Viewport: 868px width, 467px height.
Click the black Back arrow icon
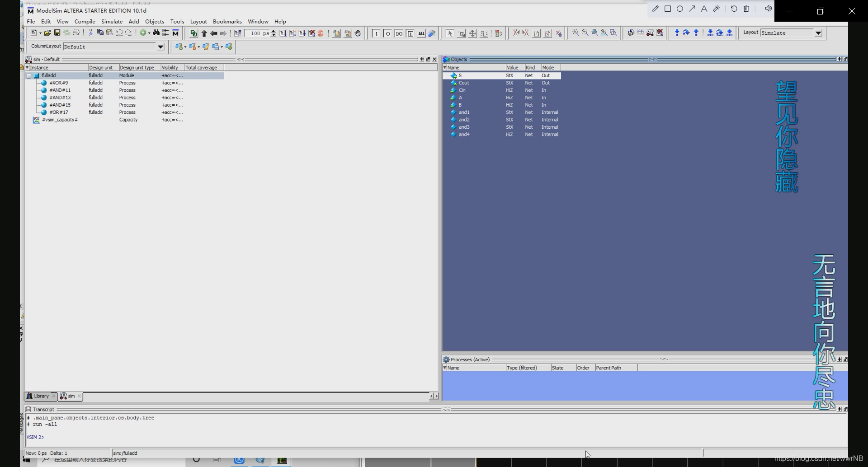[x=213, y=33]
